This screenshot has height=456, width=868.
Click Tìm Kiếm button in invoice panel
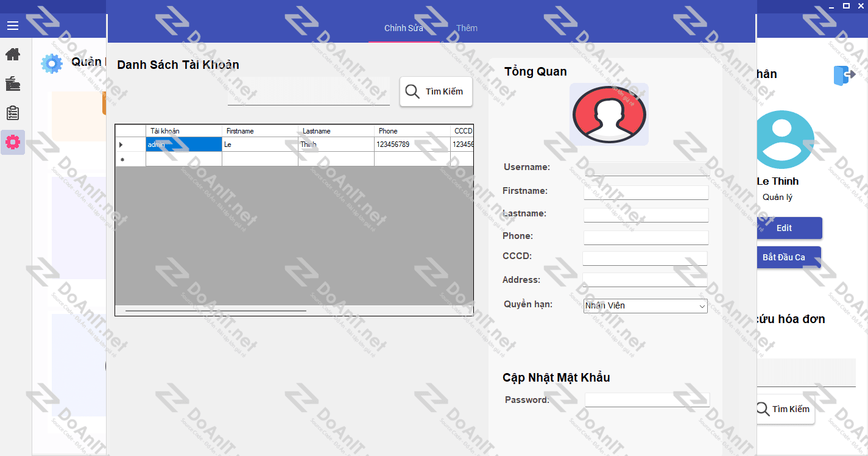785,409
